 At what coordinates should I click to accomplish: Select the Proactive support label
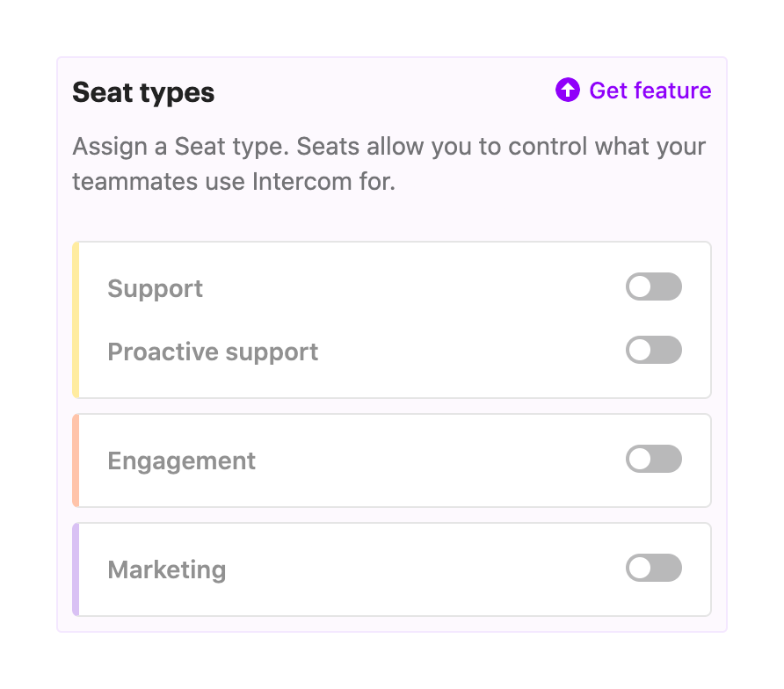(x=212, y=352)
